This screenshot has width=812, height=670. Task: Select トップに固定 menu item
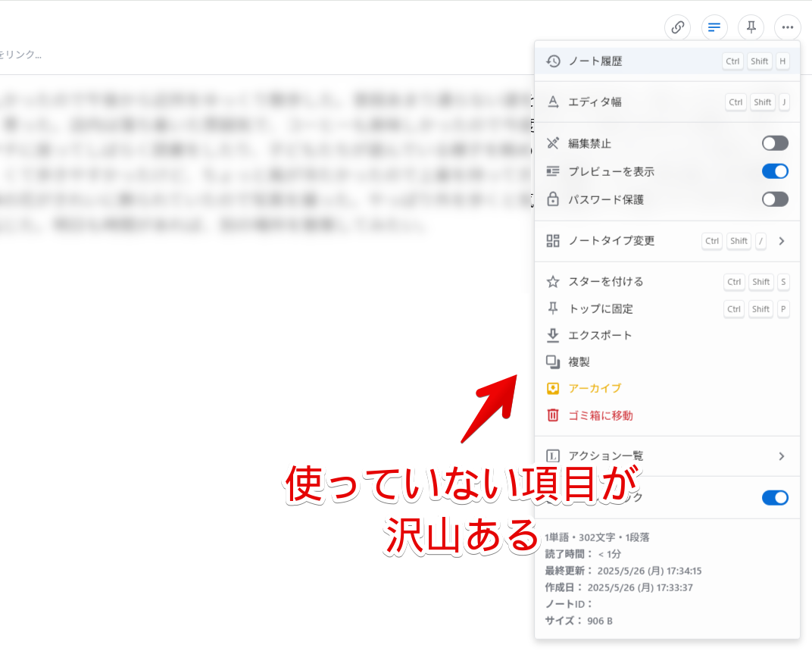tap(667, 308)
